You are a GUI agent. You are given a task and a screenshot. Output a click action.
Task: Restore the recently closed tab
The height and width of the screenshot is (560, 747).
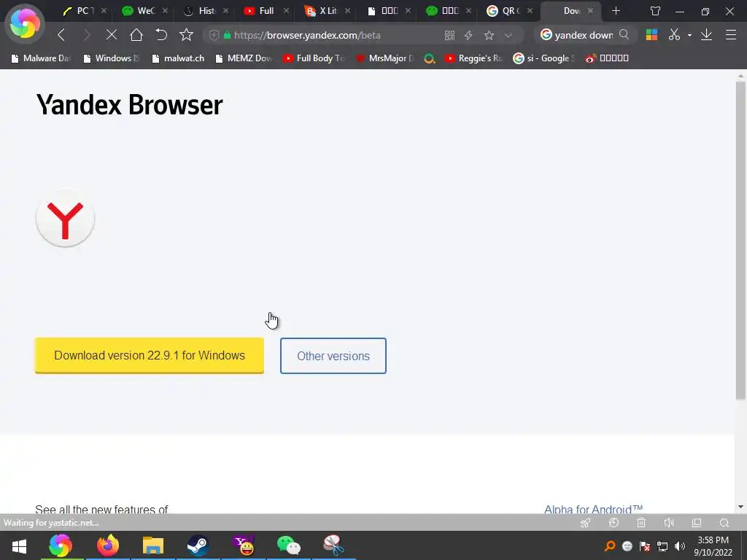tap(161, 35)
